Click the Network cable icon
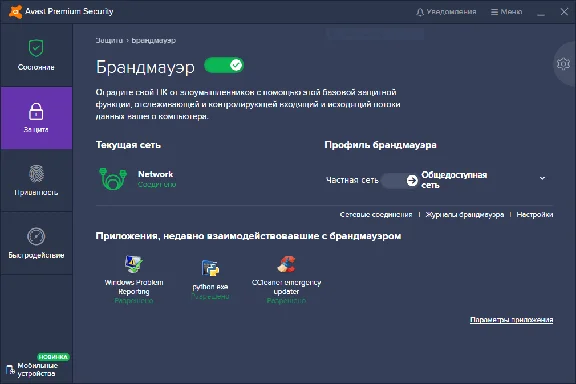Screen dimensions: 576x384 pos(113,179)
